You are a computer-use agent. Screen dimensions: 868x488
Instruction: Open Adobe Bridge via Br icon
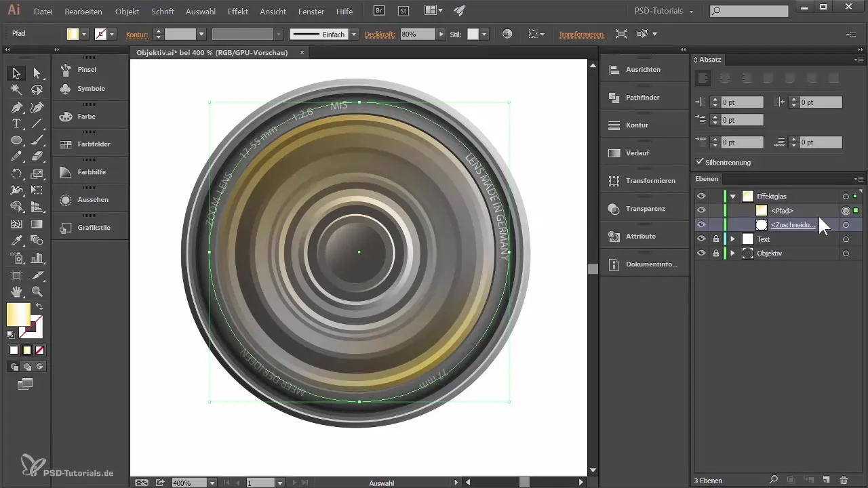point(380,11)
